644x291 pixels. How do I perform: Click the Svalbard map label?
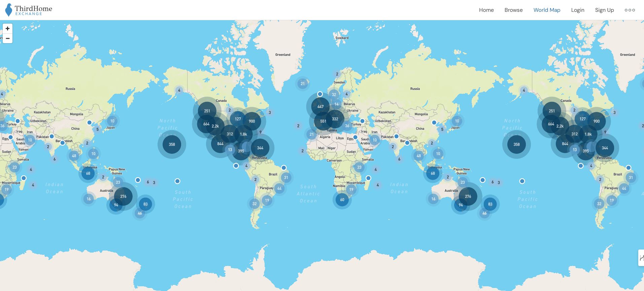pos(342,38)
